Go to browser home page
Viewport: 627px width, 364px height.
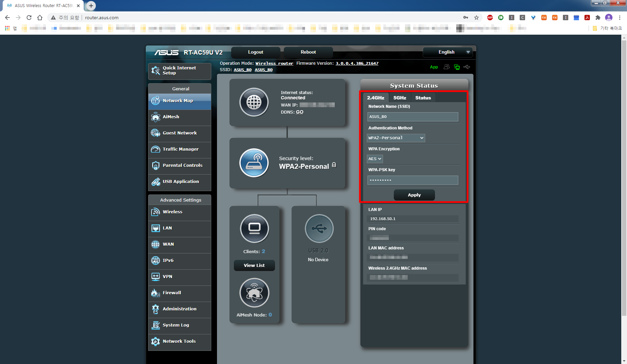point(40,18)
